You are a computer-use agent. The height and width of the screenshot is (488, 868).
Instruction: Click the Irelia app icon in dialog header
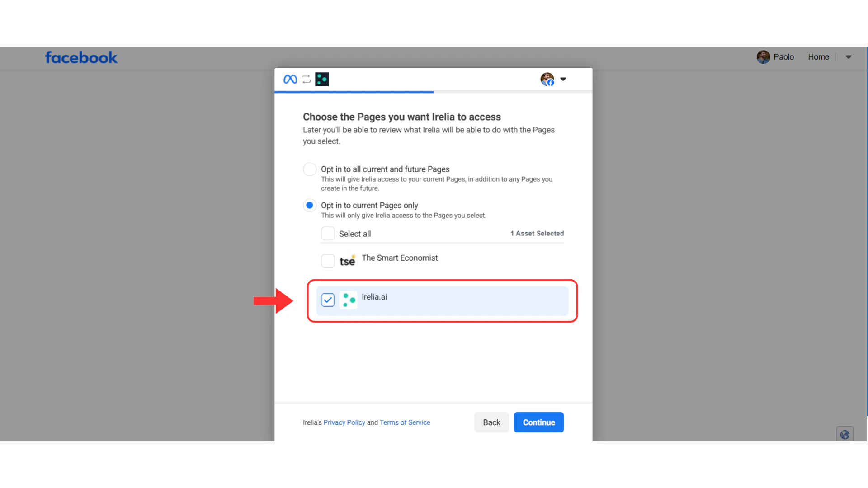(322, 79)
